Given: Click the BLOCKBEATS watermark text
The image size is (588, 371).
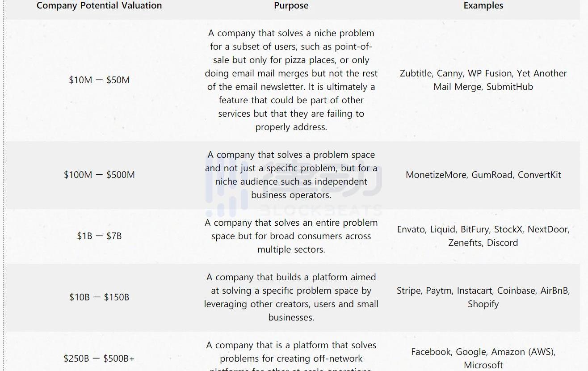Looking at the screenshot, I should (x=320, y=210).
